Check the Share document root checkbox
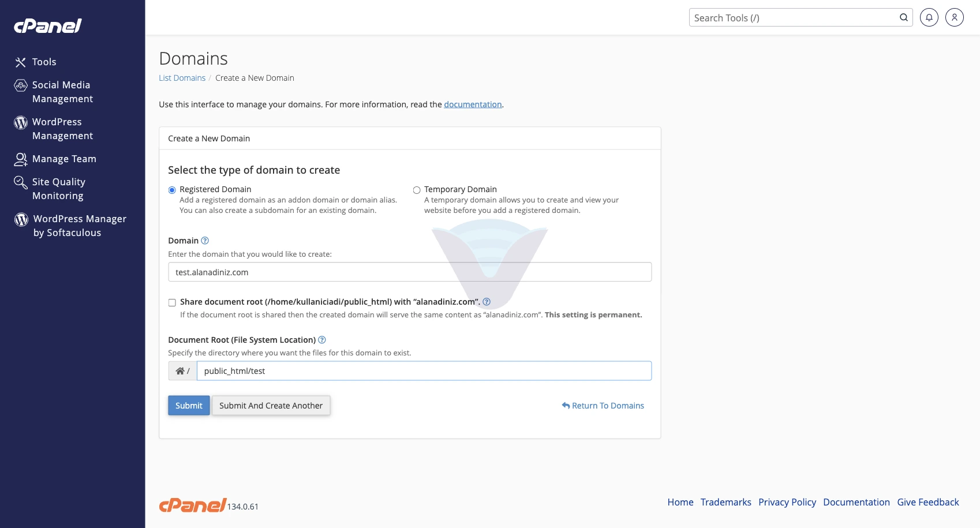The width and height of the screenshot is (980, 528). pos(172,302)
